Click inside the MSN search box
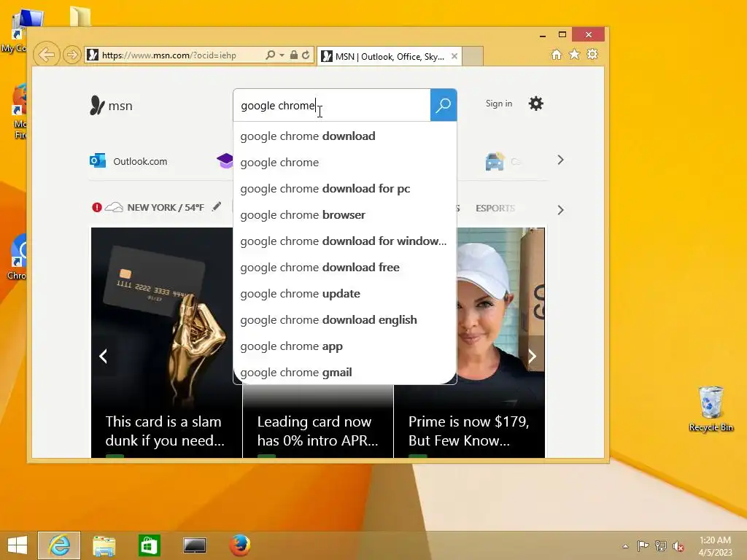The height and width of the screenshot is (560, 747). pos(332,105)
